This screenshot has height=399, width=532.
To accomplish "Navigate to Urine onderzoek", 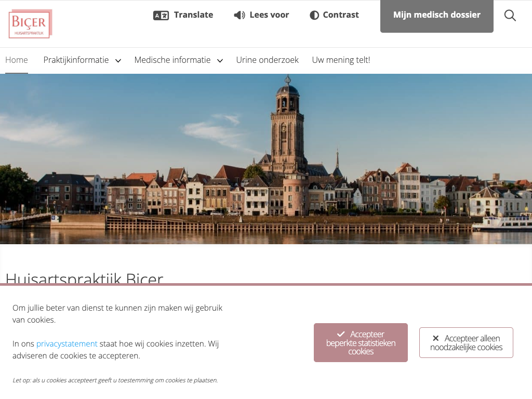I will point(267,60).
